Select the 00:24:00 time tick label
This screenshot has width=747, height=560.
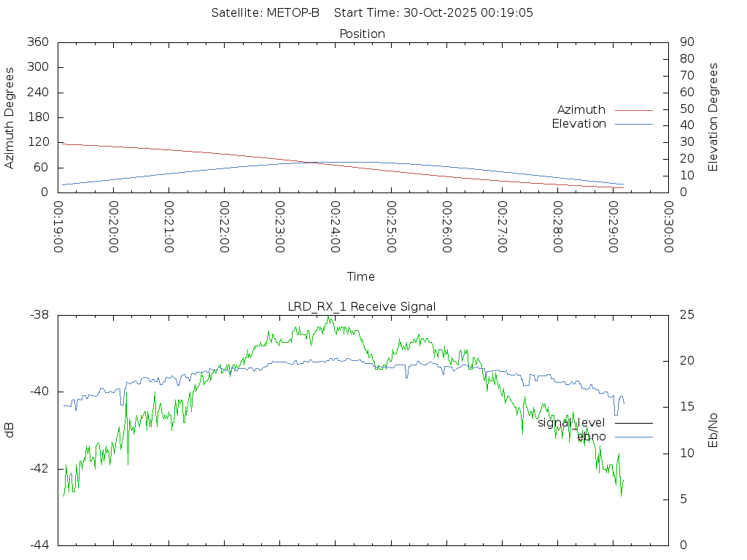click(x=335, y=227)
